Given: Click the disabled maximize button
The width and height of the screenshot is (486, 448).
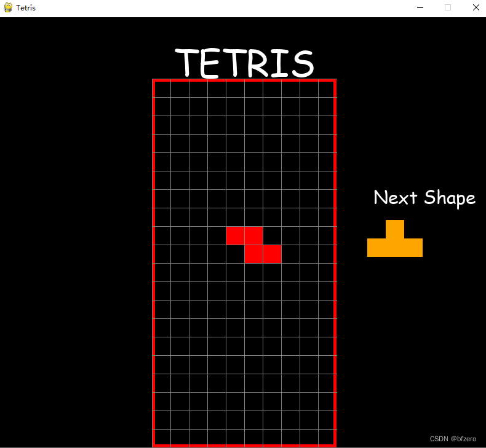Looking at the screenshot, I should tap(448, 7).
